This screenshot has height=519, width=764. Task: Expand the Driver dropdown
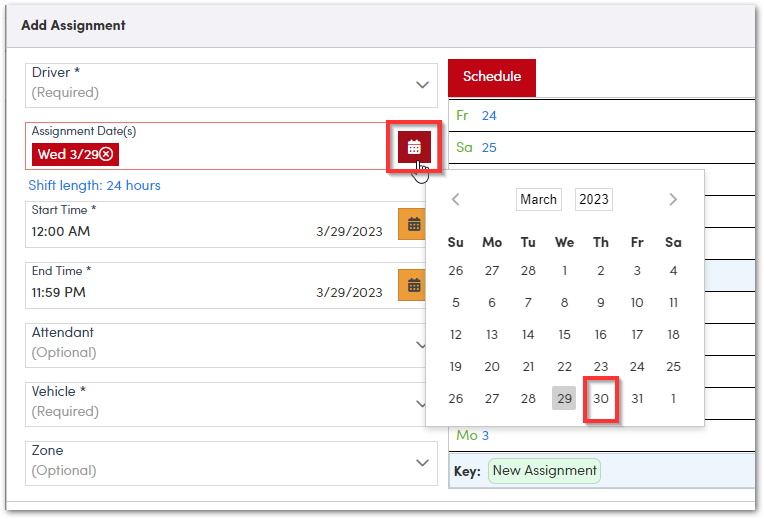pyautogui.click(x=422, y=85)
